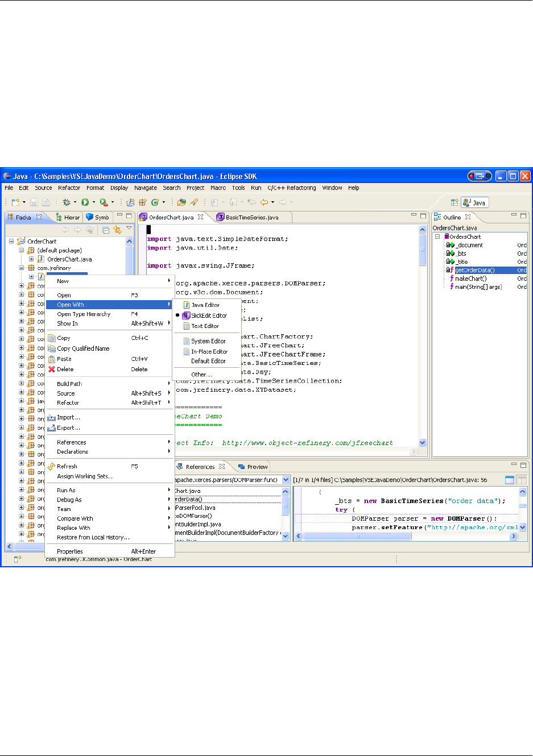This screenshot has width=533, height=756.
Task: Open the File menu
Action: coord(9,188)
